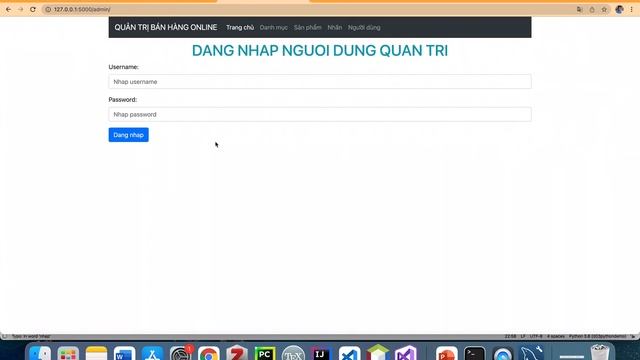
Task: Open Notes from the Dock
Action: pos(96,353)
